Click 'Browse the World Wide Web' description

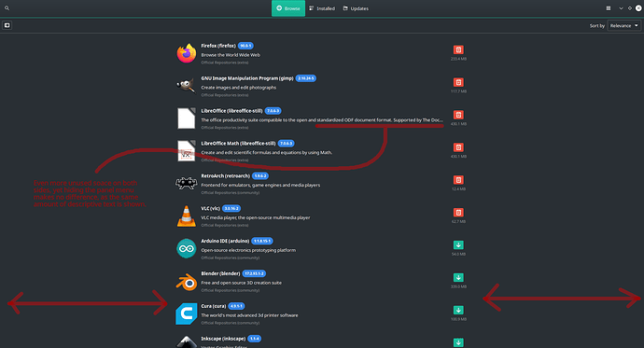[x=231, y=55]
